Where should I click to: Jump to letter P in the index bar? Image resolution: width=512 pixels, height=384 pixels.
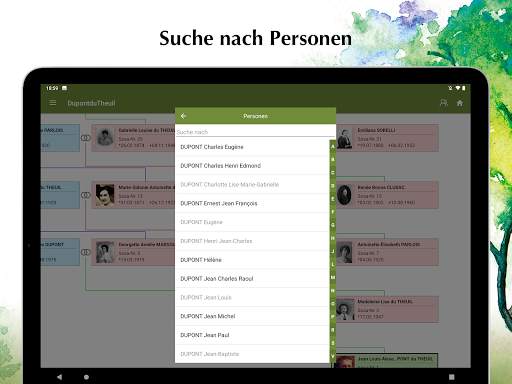(333, 317)
